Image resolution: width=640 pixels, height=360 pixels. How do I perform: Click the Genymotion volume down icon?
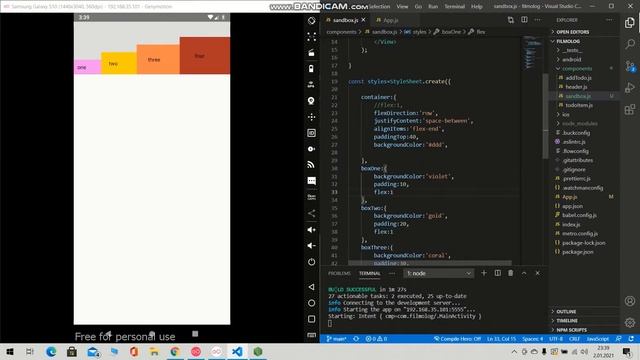311,246
